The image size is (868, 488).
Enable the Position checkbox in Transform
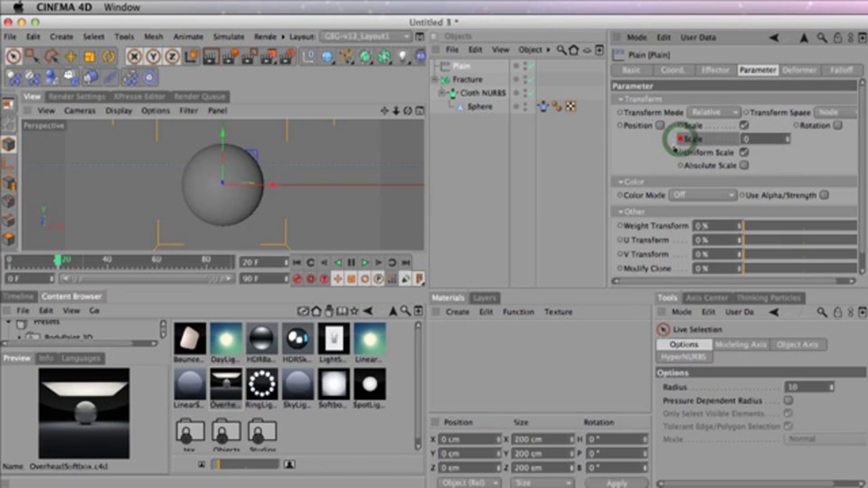[x=660, y=125]
